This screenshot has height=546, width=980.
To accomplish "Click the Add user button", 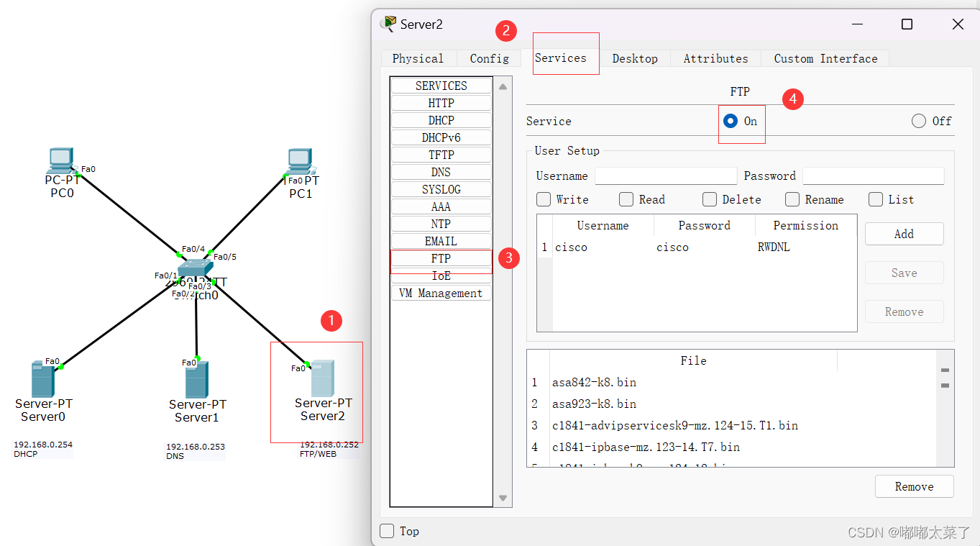I will (904, 234).
